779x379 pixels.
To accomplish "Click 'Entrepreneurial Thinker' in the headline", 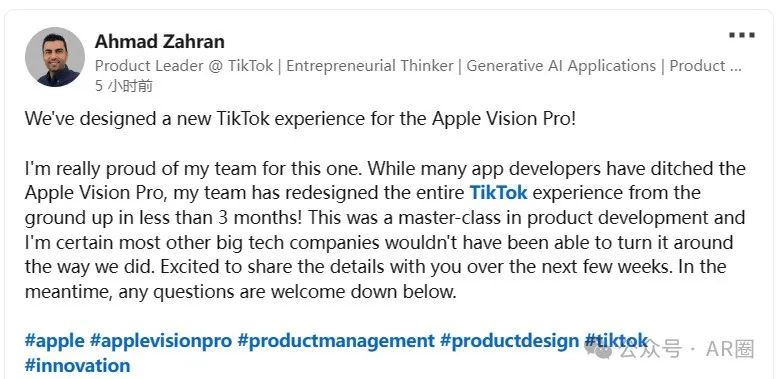I will pyautogui.click(x=370, y=66).
